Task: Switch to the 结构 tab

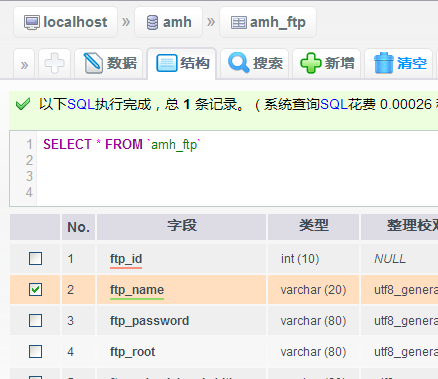Action: pyautogui.click(x=182, y=63)
